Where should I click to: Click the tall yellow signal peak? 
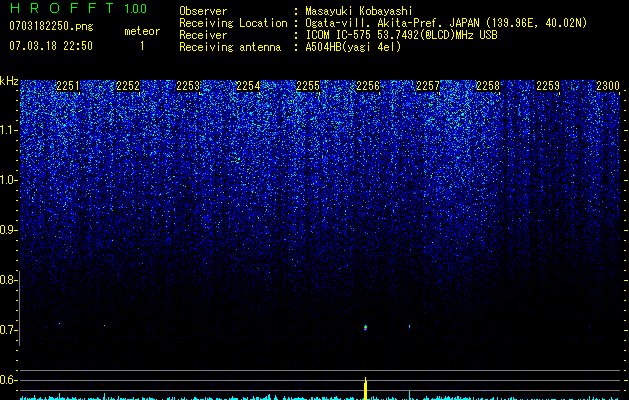[x=365, y=388]
